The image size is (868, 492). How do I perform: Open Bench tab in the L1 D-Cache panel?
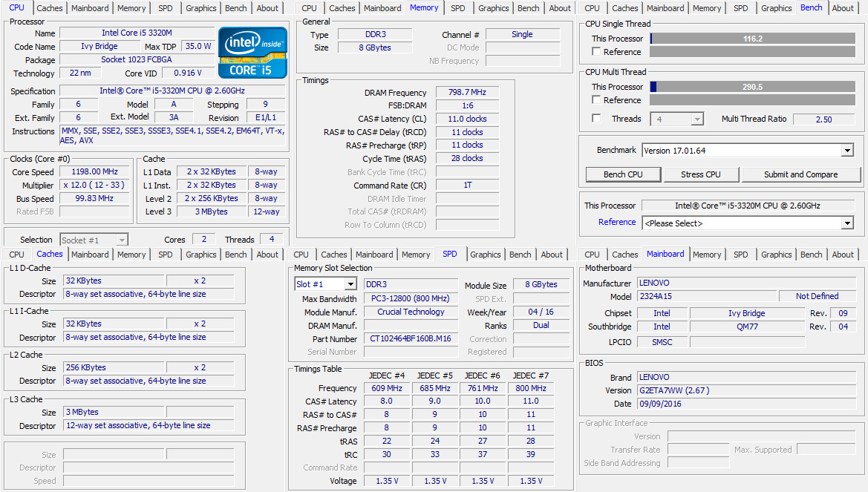click(x=236, y=255)
